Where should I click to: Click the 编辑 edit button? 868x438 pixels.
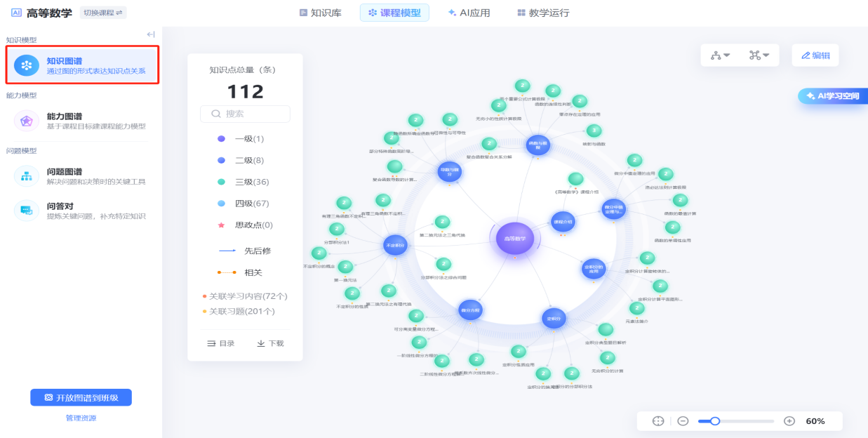(x=815, y=55)
